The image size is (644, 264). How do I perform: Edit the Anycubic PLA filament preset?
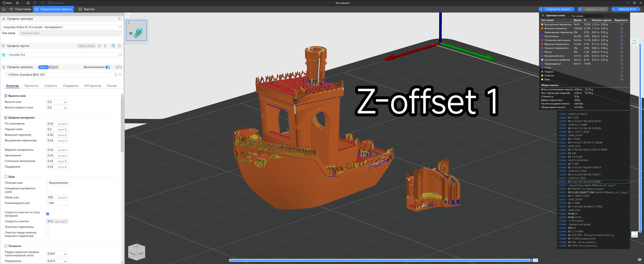[x=120, y=55]
